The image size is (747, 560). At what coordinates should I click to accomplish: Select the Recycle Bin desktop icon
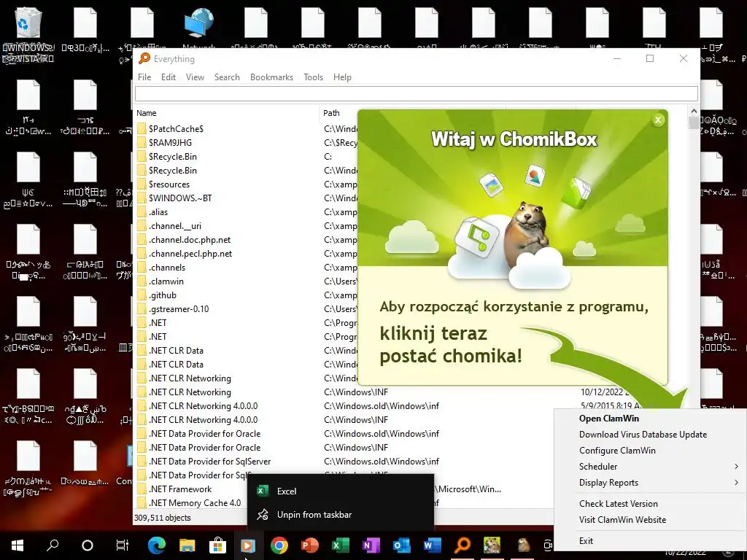[x=28, y=29]
